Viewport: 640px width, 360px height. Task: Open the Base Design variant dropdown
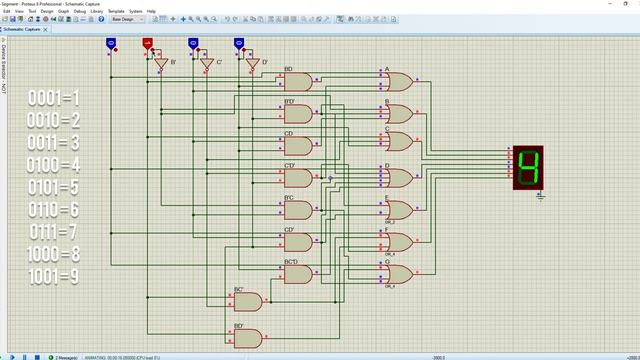tap(127, 19)
